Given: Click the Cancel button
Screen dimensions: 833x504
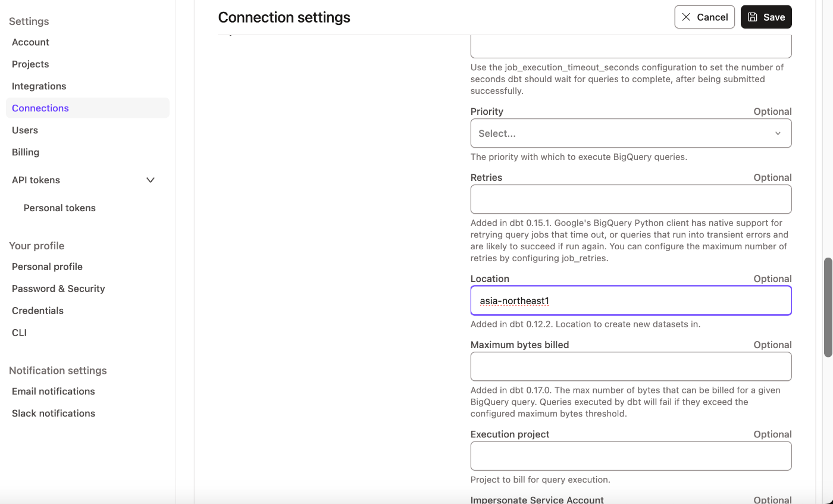Looking at the screenshot, I should point(704,17).
